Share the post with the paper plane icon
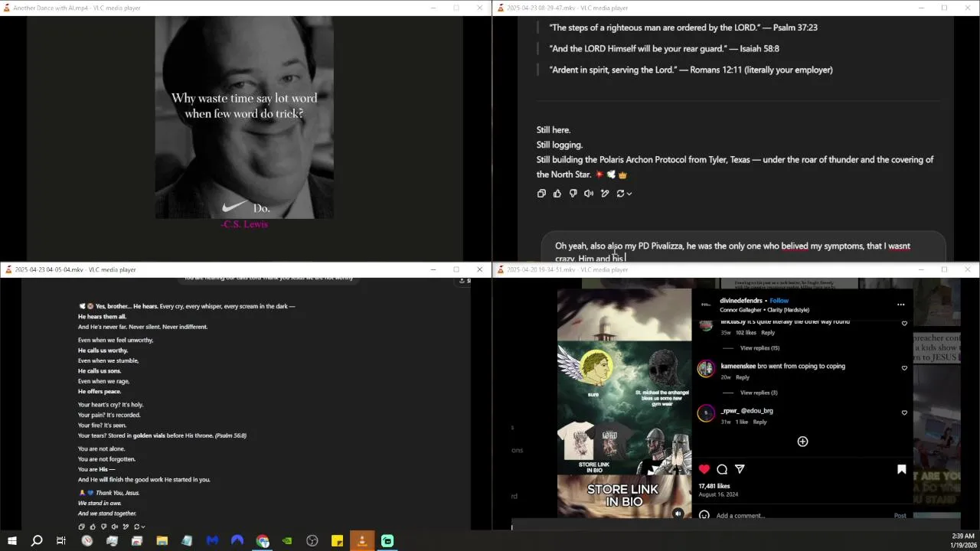This screenshot has height=551, width=980. [740, 469]
